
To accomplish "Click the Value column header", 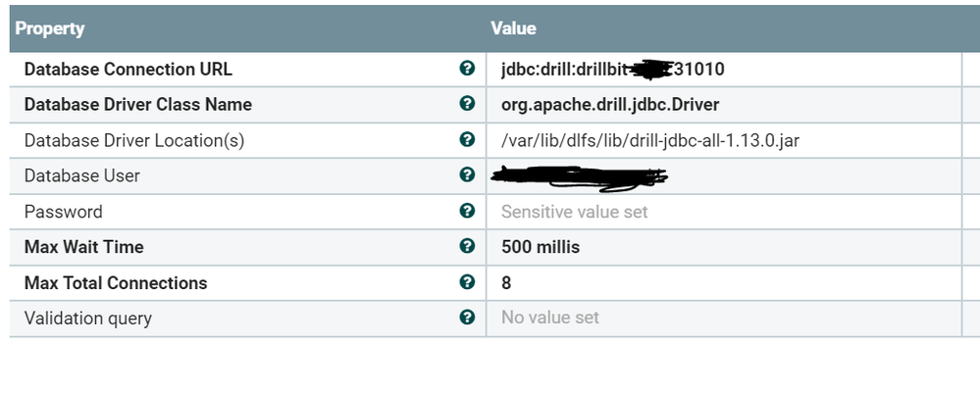I will point(513,28).
